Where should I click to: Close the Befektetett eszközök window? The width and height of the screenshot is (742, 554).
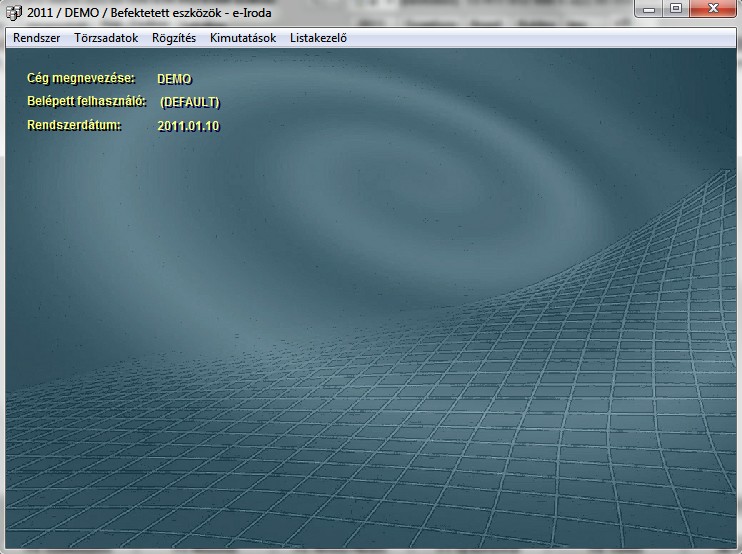[x=712, y=9]
